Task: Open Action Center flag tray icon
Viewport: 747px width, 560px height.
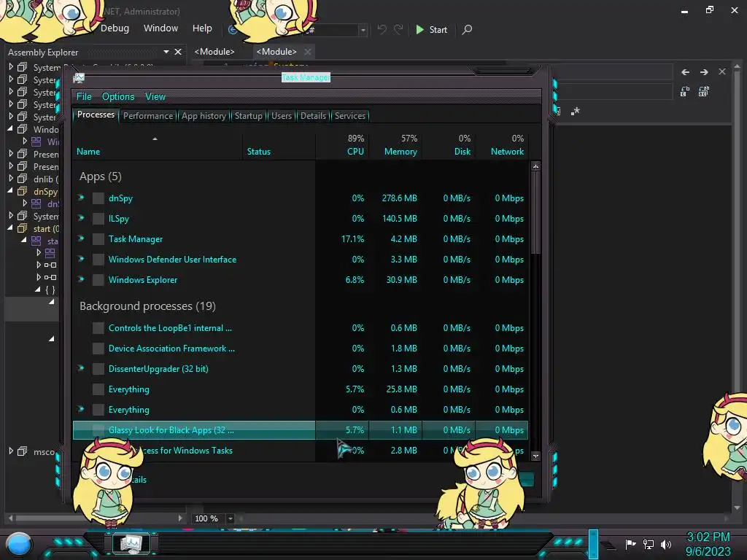Action: [631, 544]
